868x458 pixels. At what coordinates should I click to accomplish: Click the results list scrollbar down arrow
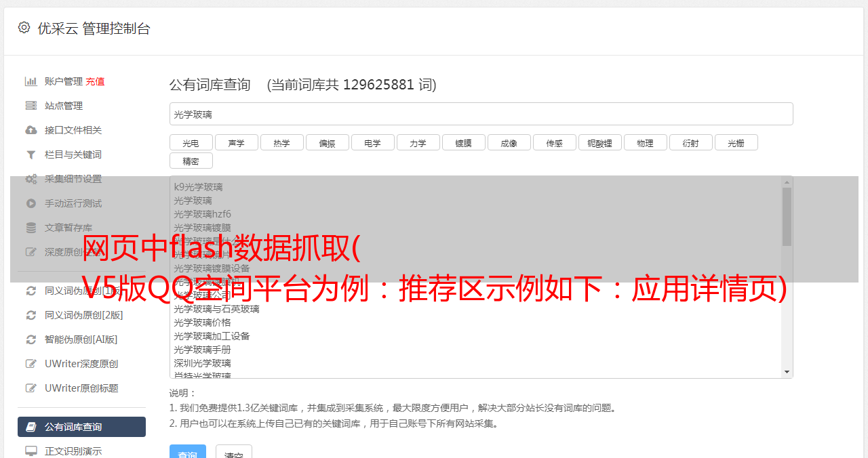click(787, 372)
